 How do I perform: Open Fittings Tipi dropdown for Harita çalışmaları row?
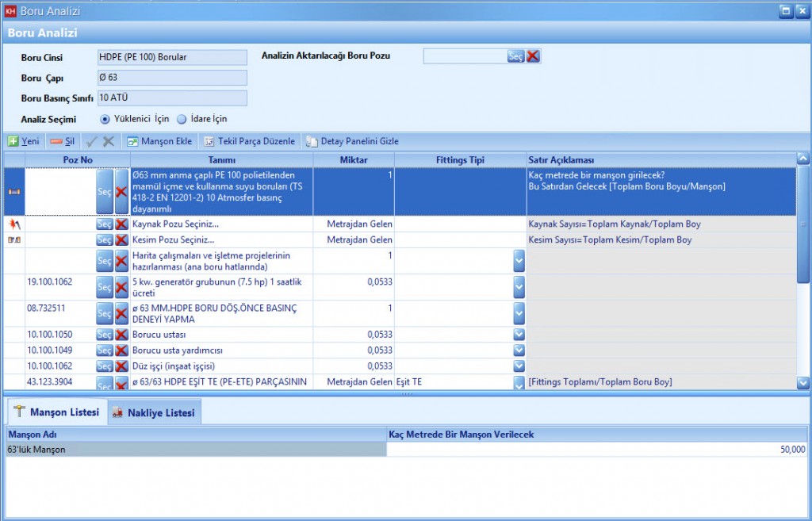click(519, 260)
